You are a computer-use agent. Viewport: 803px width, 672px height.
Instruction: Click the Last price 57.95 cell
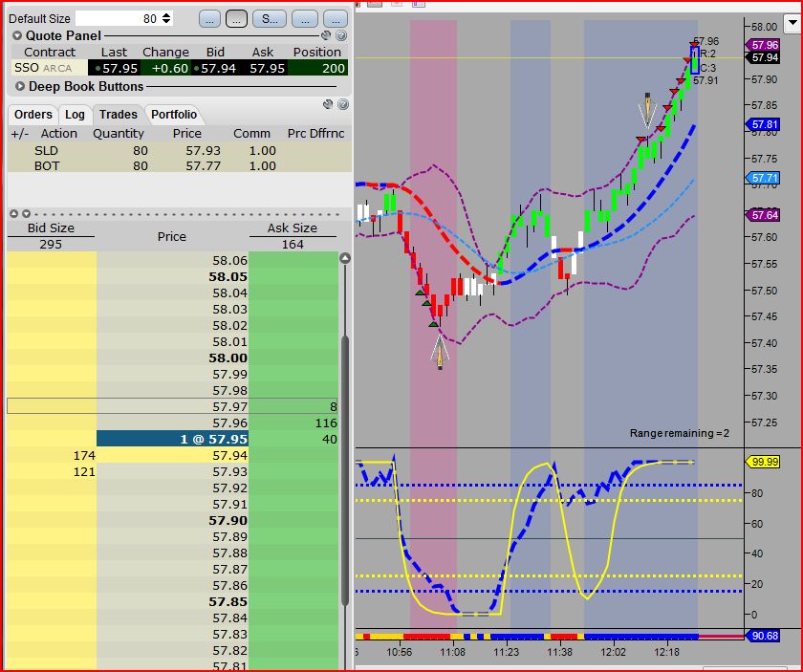click(x=114, y=68)
